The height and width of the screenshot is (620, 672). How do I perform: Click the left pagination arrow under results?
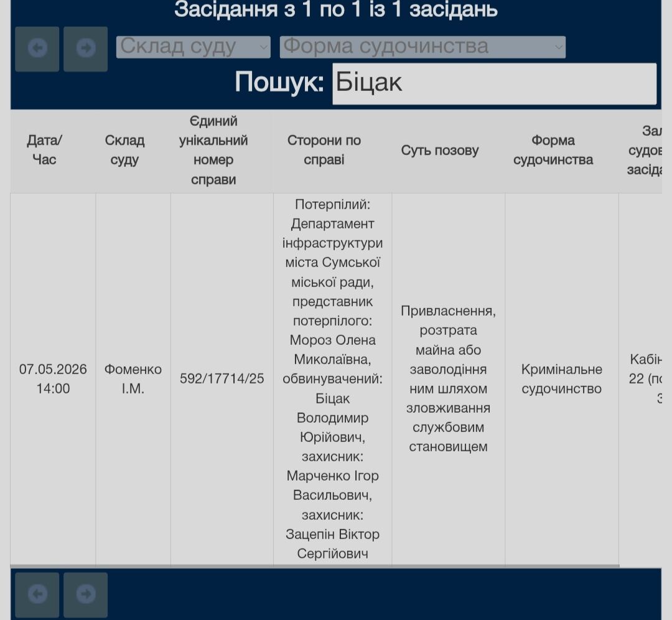tap(37, 594)
